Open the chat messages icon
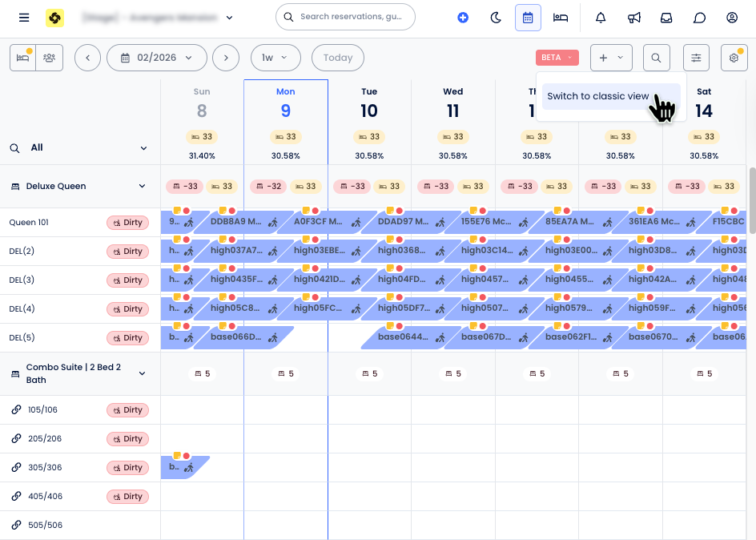The height and width of the screenshot is (540, 756). click(x=699, y=18)
